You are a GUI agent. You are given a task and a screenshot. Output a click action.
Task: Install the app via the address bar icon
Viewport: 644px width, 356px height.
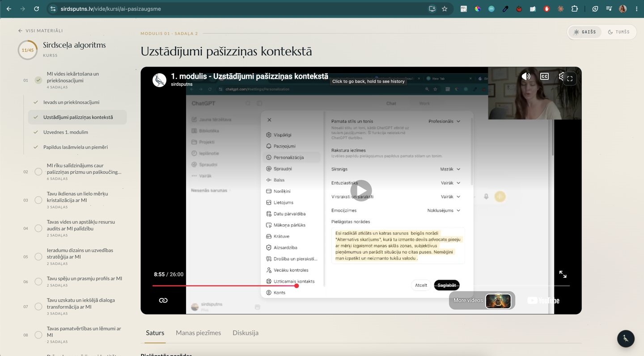(432, 9)
